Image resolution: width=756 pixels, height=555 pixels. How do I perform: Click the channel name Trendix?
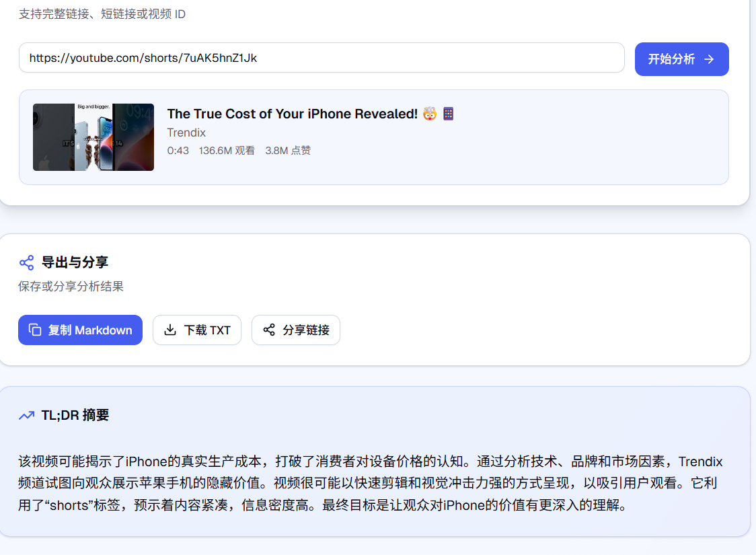[x=186, y=133]
